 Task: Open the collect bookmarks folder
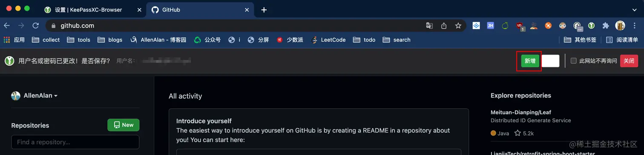46,39
